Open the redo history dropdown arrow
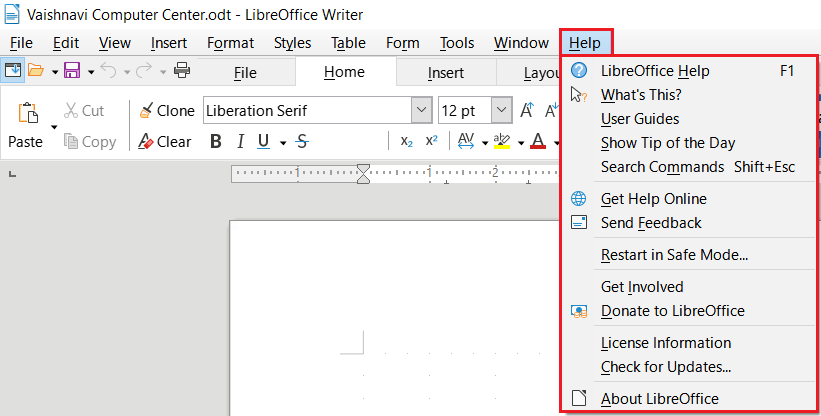Image resolution: width=821 pixels, height=416 pixels. point(162,72)
